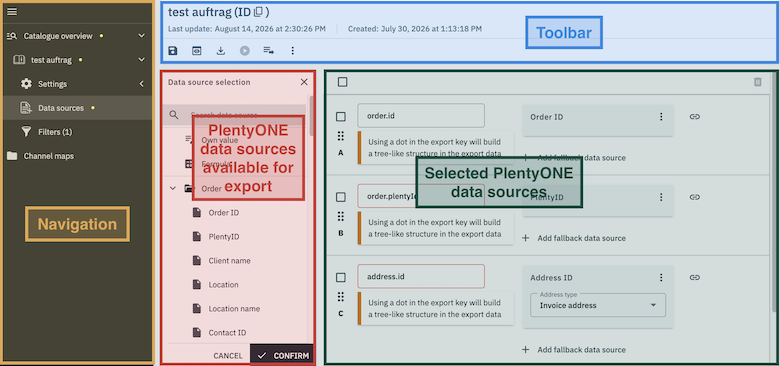Check the order.id row checkbox

(x=341, y=116)
